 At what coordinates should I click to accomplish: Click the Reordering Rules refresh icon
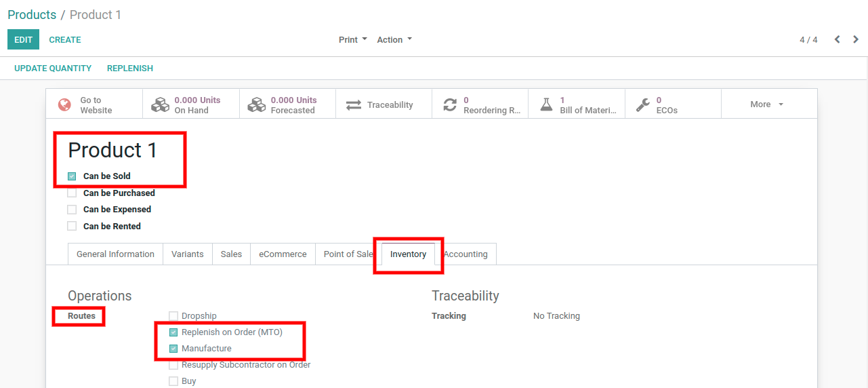[450, 105]
